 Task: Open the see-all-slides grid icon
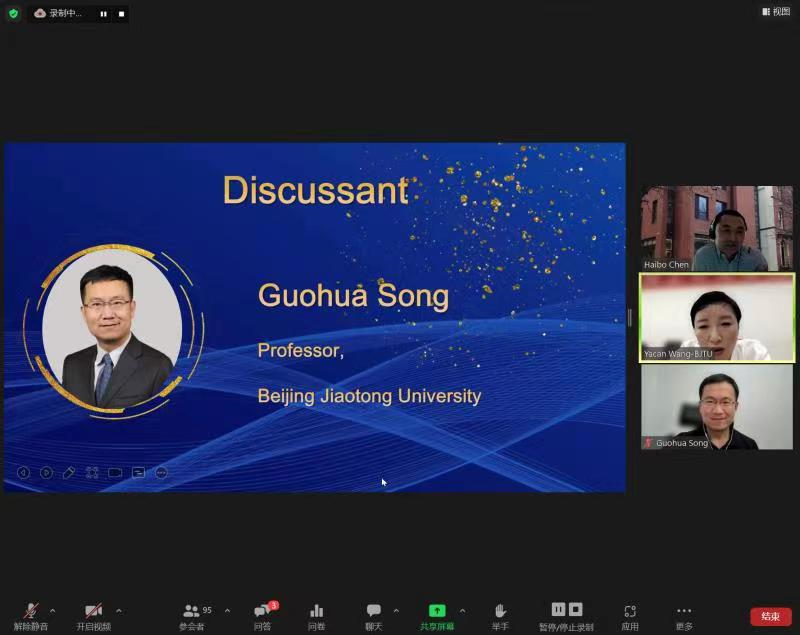tap(92, 473)
